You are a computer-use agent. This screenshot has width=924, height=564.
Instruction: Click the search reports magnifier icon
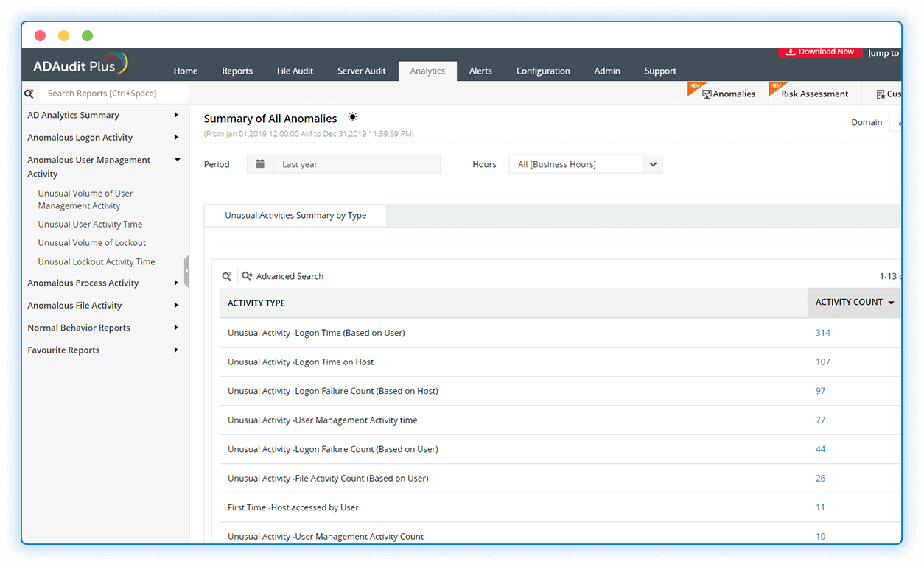[x=29, y=94]
